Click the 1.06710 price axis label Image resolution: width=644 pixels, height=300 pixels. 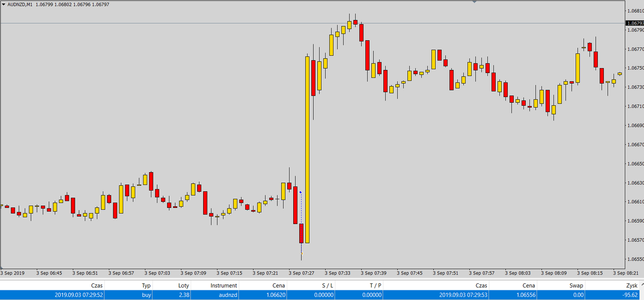point(635,106)
